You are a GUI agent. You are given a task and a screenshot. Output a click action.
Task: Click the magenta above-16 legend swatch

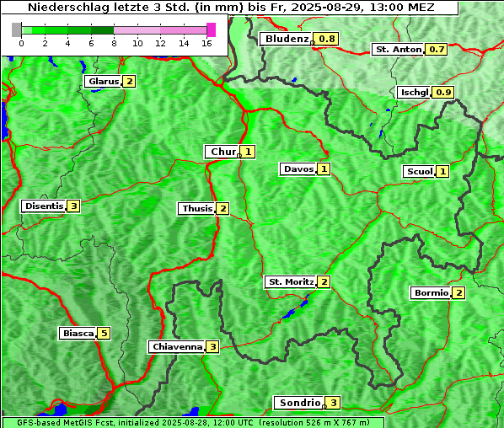(x=211, y=29)
